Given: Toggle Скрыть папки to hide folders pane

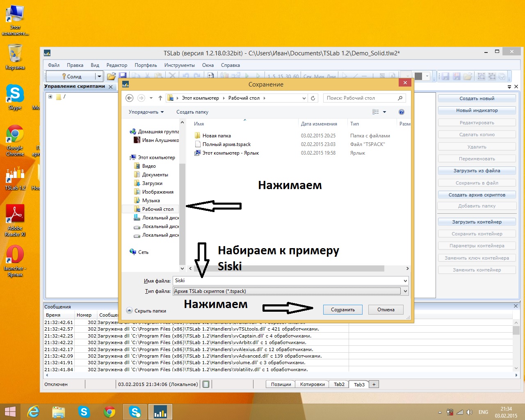Looking at the screenshot, I should click(146, 311).
